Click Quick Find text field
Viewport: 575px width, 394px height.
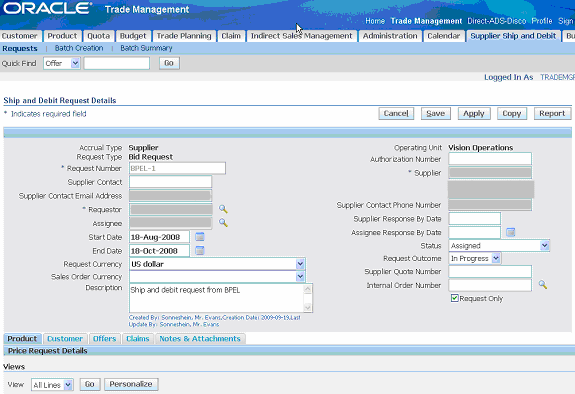click(117, 63)
